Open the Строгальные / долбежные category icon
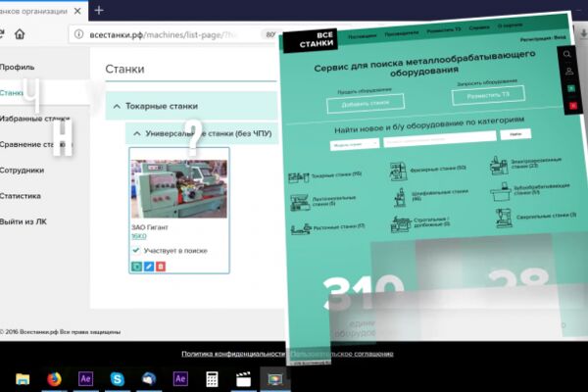 (401, 224)
